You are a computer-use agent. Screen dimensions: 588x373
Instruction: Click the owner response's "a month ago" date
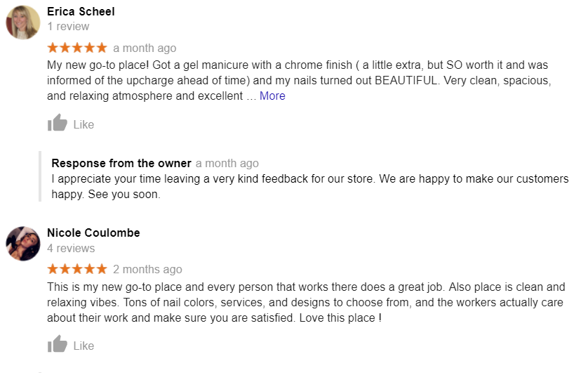pos(227,163)
